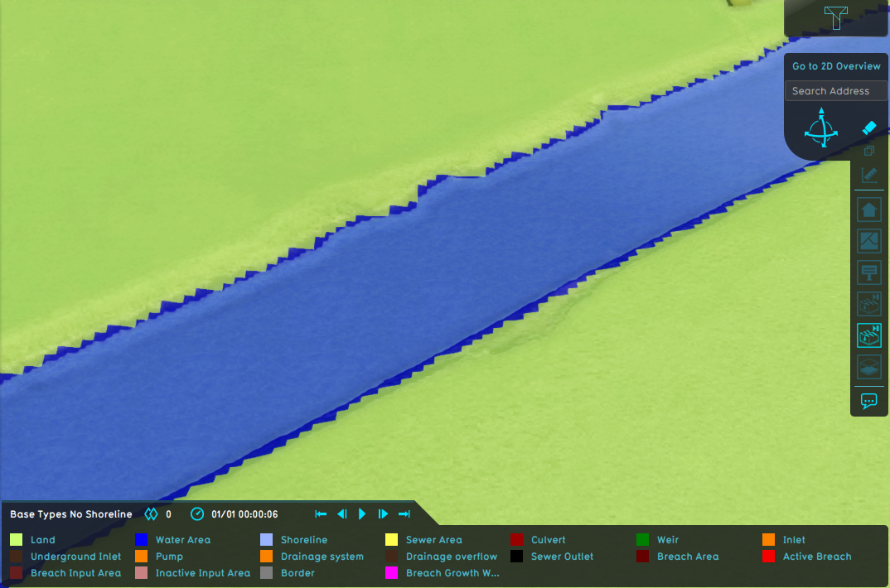890x588 pixels.
Task: Click Go to 2D Overview
Action: (x=836, y=66)
